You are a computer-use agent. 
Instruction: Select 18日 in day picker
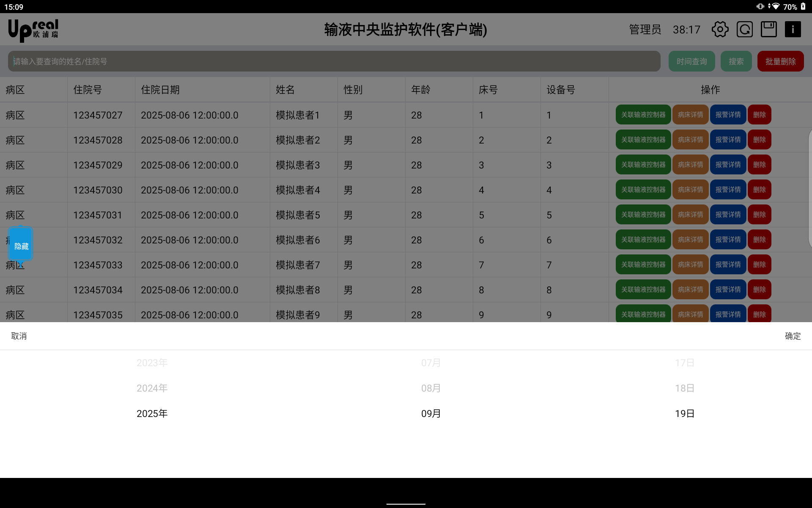click(x=685, y=388)
